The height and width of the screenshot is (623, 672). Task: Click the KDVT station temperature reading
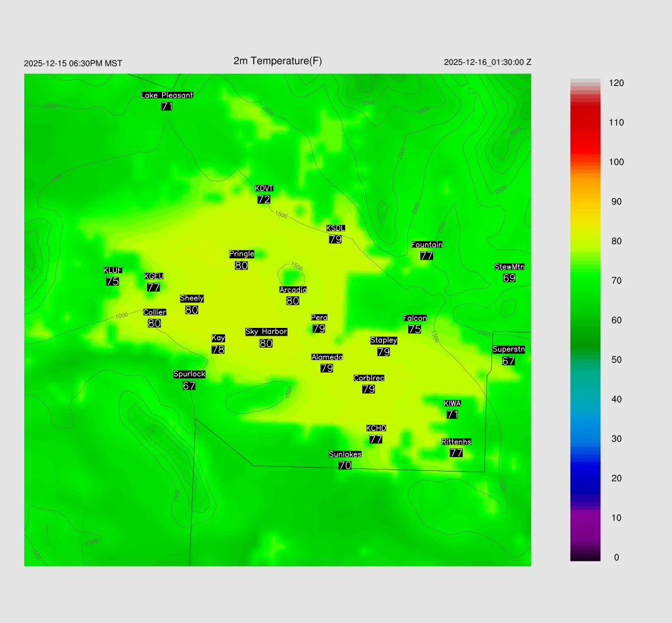click(x=264, y=199)
